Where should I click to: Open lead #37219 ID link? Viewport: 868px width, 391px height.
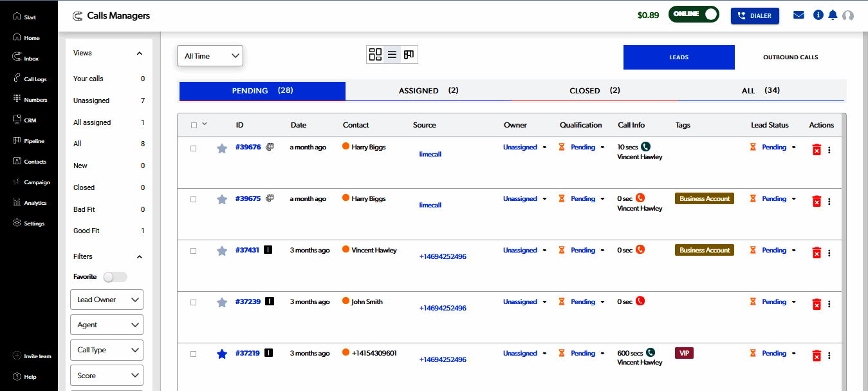pyautogui.click(x=248, y=353)
